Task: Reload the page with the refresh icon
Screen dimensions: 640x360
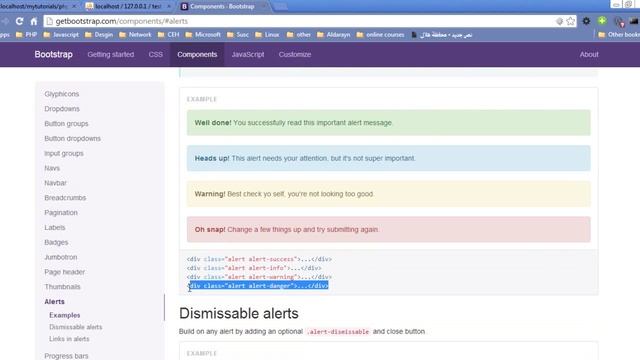Action: 19,21
